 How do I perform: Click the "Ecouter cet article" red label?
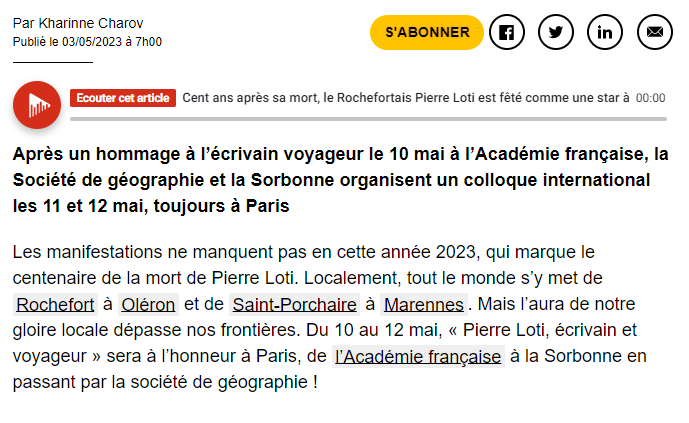[x=123, y=98]
